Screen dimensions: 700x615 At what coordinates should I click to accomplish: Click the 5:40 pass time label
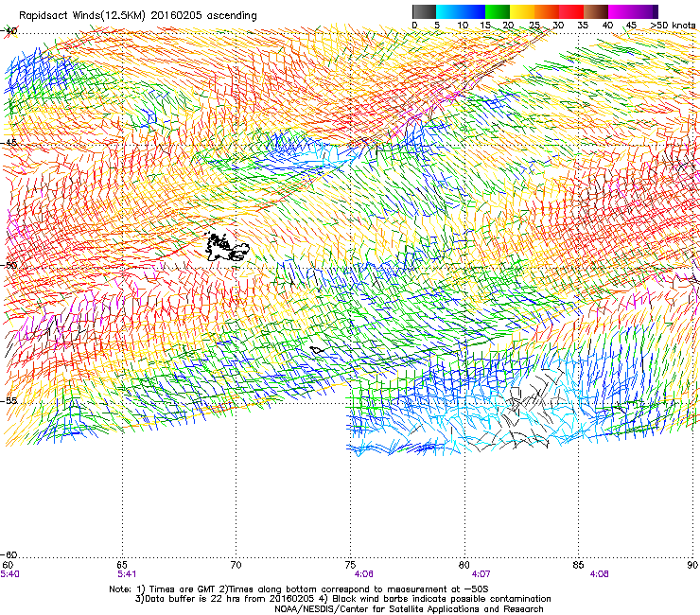point(9,574)
